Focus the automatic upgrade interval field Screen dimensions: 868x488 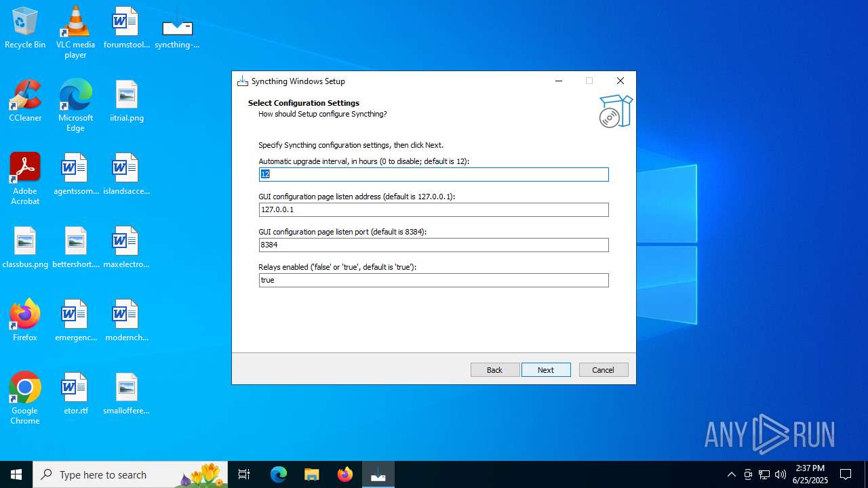[x=433, y=174]
